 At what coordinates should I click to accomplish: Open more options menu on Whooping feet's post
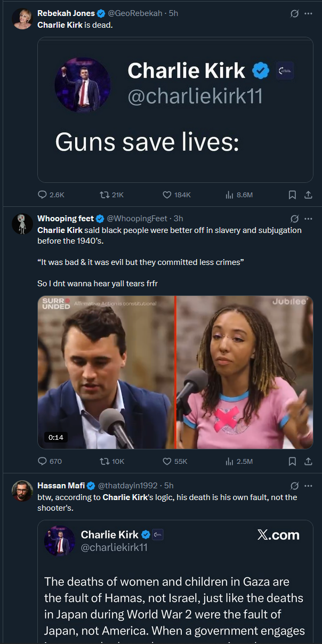(308, 219)
